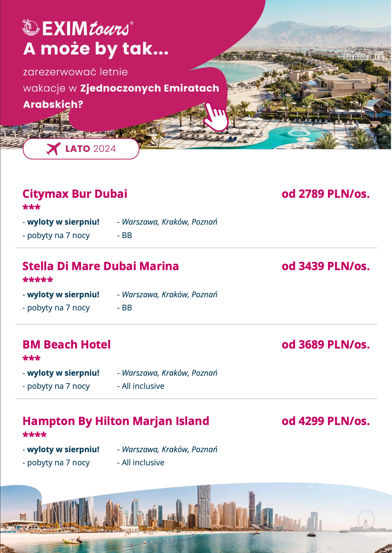
Task: Click the od 3439 PLN/os. price
Action: (x=325, y=266)
